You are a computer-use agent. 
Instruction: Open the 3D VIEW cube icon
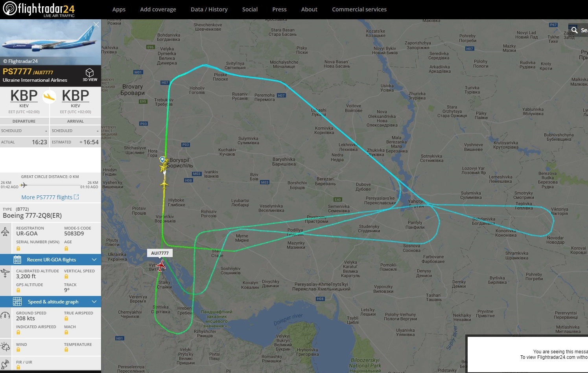point(90,73)
